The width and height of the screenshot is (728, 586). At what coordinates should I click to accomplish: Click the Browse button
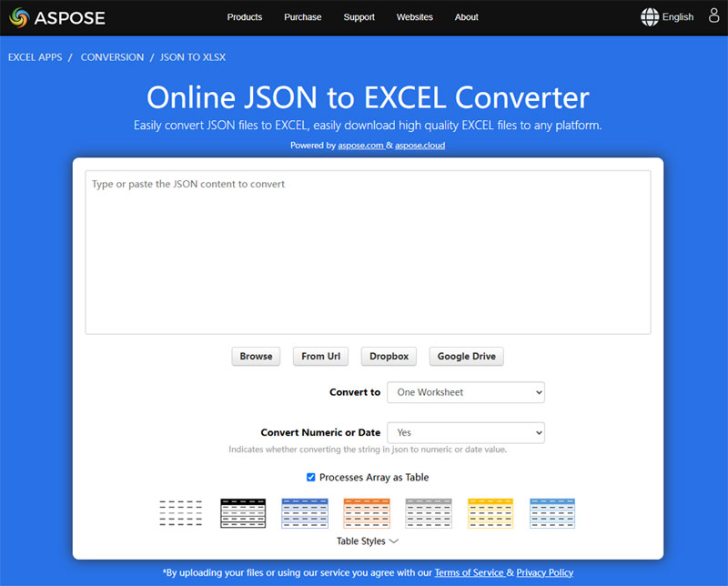256,356
